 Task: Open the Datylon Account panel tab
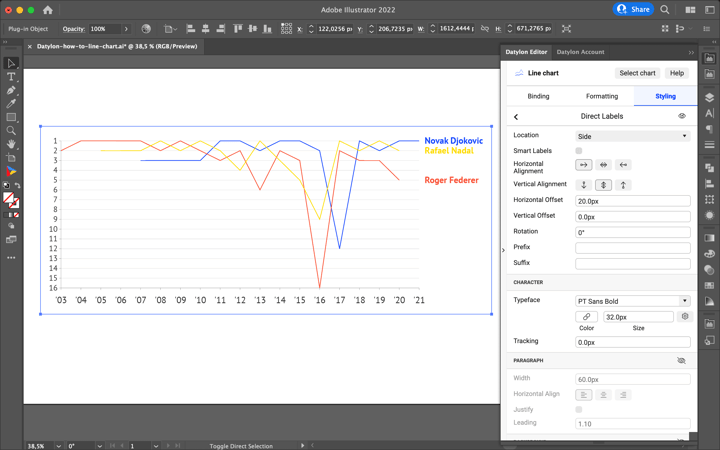pos(580,52)
